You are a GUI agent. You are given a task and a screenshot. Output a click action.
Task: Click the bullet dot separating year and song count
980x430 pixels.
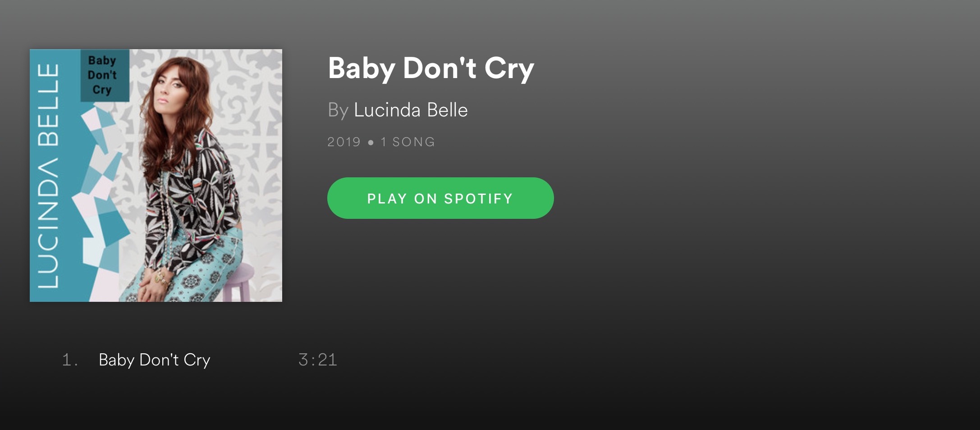click(371, 143)
